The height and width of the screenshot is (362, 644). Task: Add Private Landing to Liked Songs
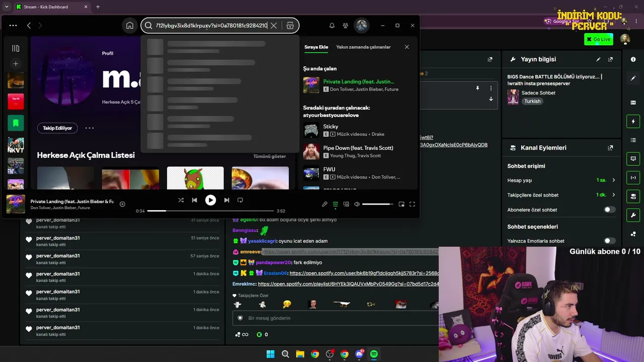122,204
